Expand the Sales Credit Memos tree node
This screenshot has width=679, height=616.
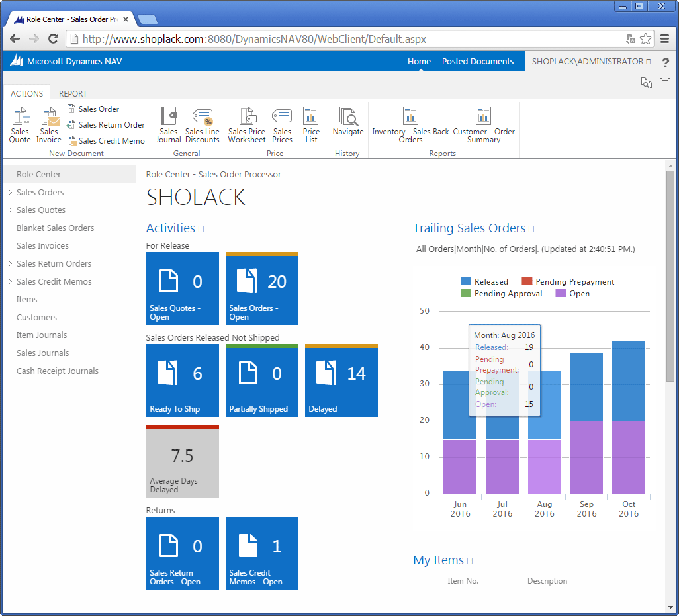pyautogui.click(x=10, y=281)
